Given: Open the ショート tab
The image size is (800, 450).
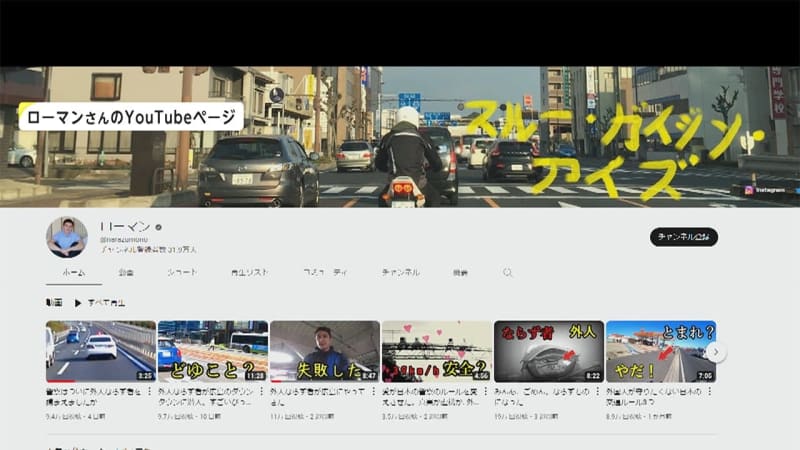Looking at the screenshot, I should point(182,272).
